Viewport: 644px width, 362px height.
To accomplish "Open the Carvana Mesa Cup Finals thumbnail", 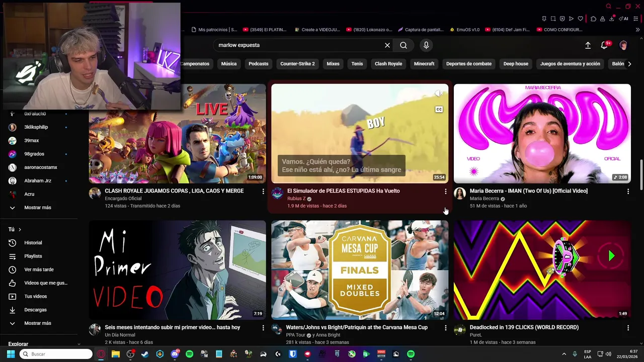I will 360,270.
